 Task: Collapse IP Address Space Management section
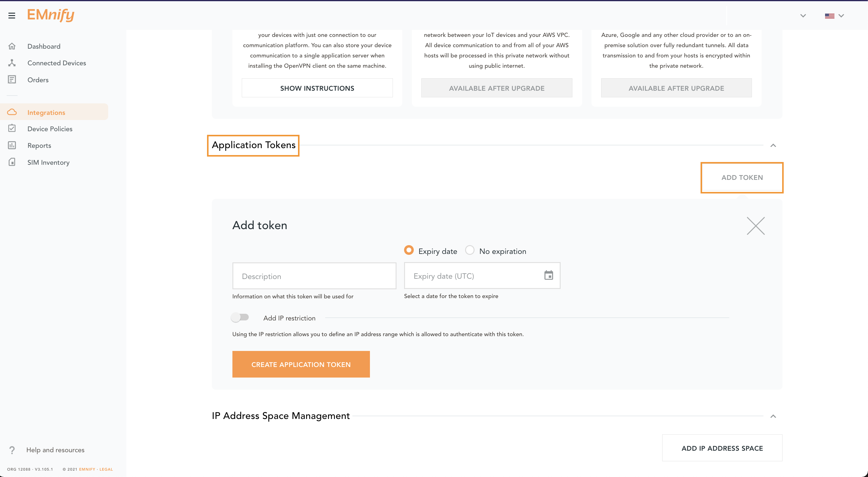pyautogui.click(x=773, y=416)
